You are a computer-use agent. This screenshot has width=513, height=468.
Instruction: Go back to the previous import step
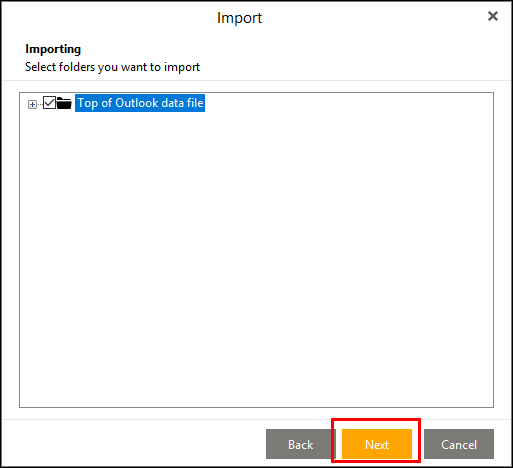[x=301, y=444]
